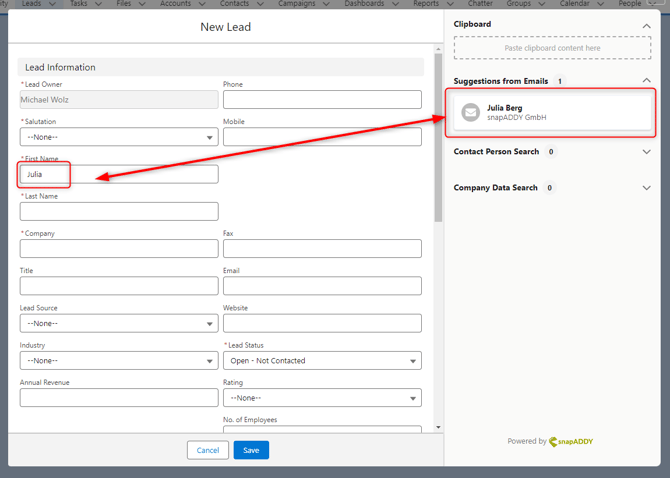Click the Last Name input field
Image resolution: width=670 pixels, height=478 pixels.
118,212
